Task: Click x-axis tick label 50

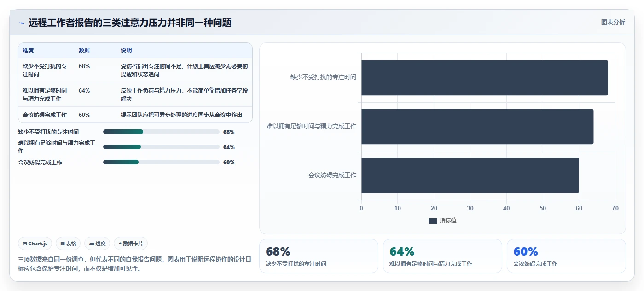Action: tap(543, 209)
